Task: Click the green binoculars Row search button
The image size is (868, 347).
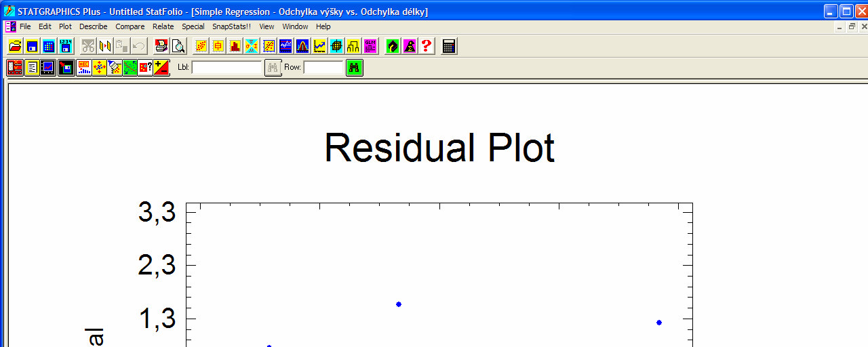Action: (x=355, y=68)
